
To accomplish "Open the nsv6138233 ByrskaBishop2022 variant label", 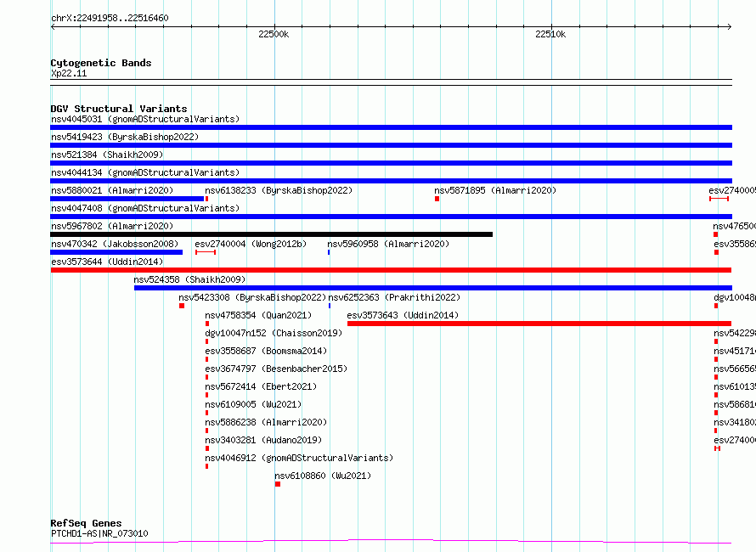I will point(279,190).
